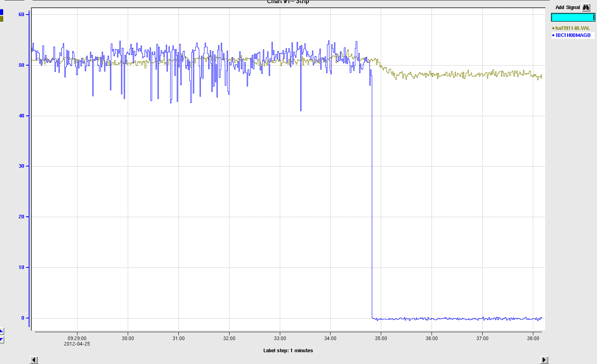Click the 34:00 time axis label
The height and width of the screenshot is (364, 597).
(330, 338)
